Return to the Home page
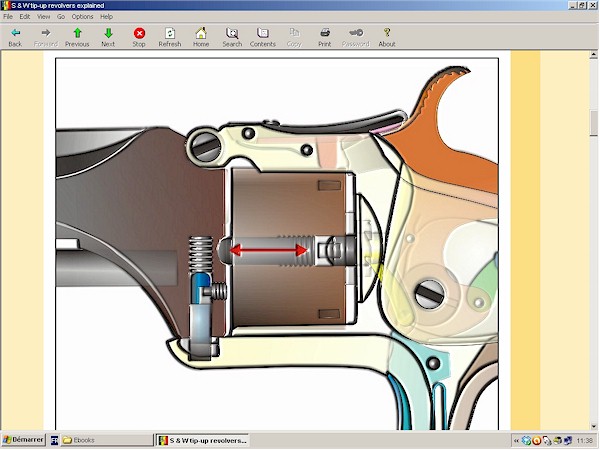 click(201, 38)
